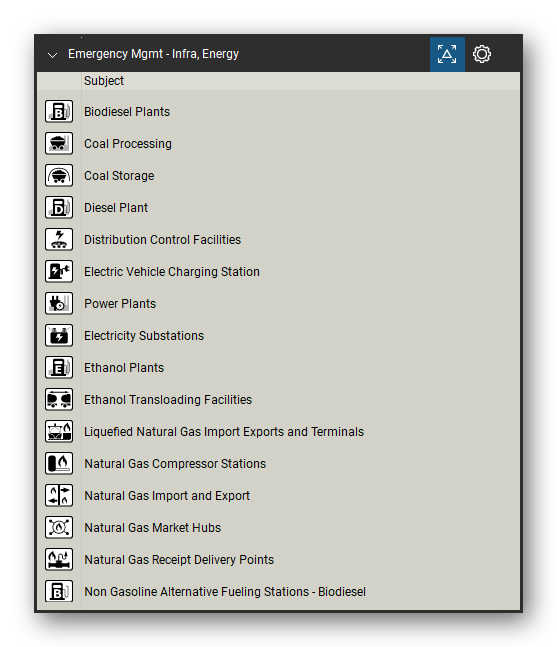The image size is (557, 647).
Task: Select the Ethanol Plants icon
Action: 59,367
